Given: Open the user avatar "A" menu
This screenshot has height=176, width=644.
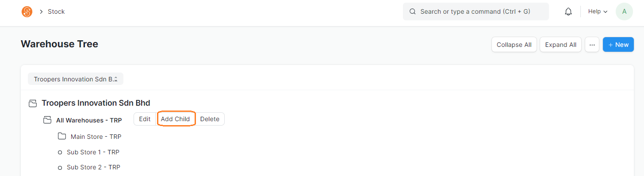Looking at the screenshot, I should tap(624, 11).
